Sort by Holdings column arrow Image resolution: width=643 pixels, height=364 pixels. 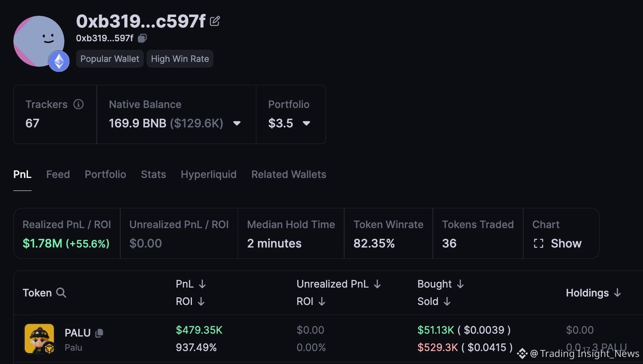[617, 292]
